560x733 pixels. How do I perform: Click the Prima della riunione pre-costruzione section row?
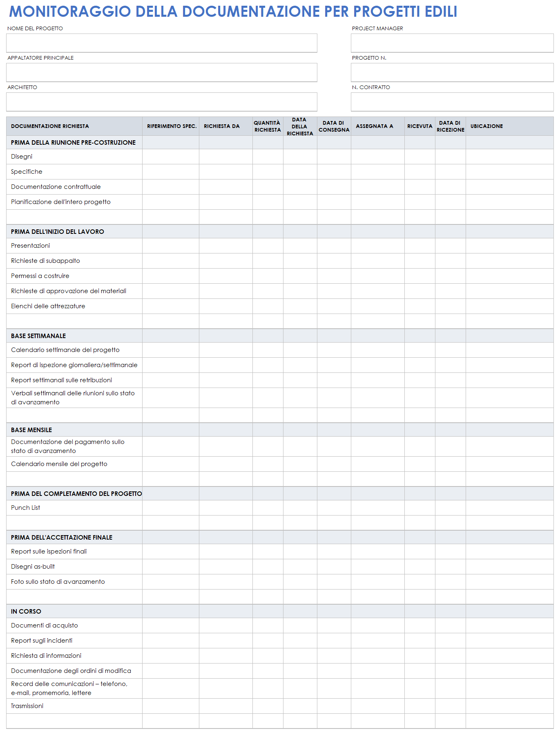pyautogui.click(x=280, y=143)
